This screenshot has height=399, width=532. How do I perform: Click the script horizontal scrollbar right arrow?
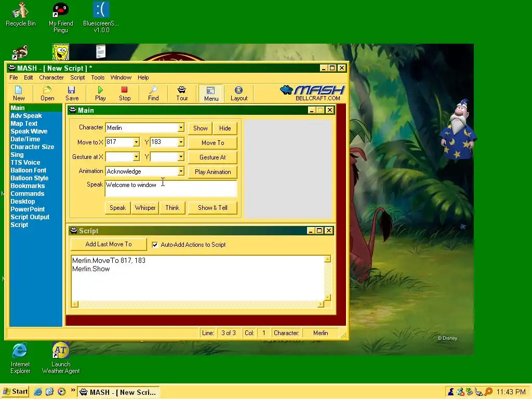pyautogui.click(x=321, y=304)
